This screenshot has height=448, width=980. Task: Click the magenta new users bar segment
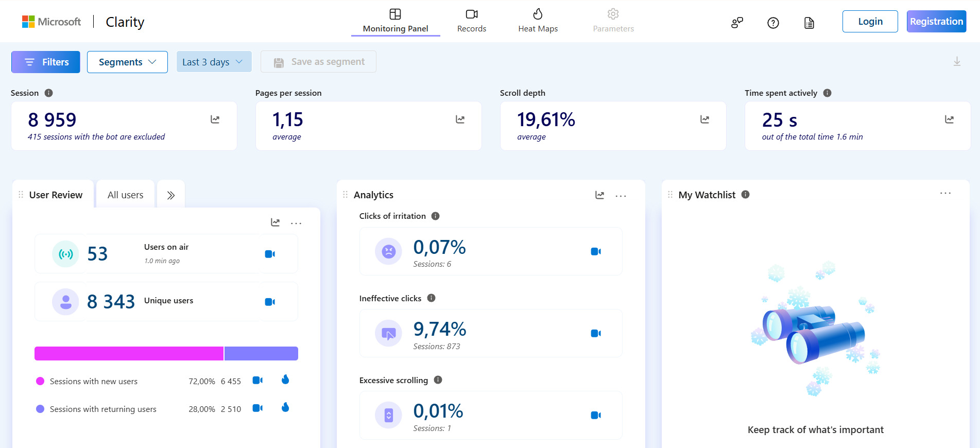(129, 353)
